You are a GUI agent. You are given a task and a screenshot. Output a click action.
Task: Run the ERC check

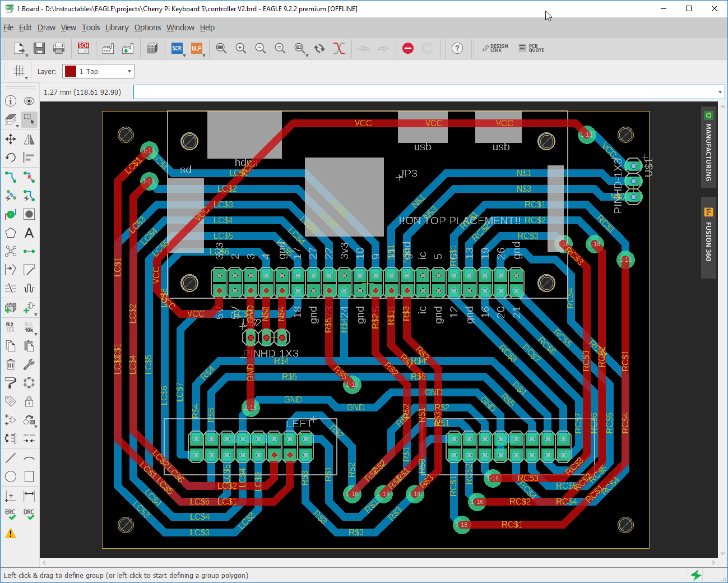pyautogui.click(x=11, y=515)
